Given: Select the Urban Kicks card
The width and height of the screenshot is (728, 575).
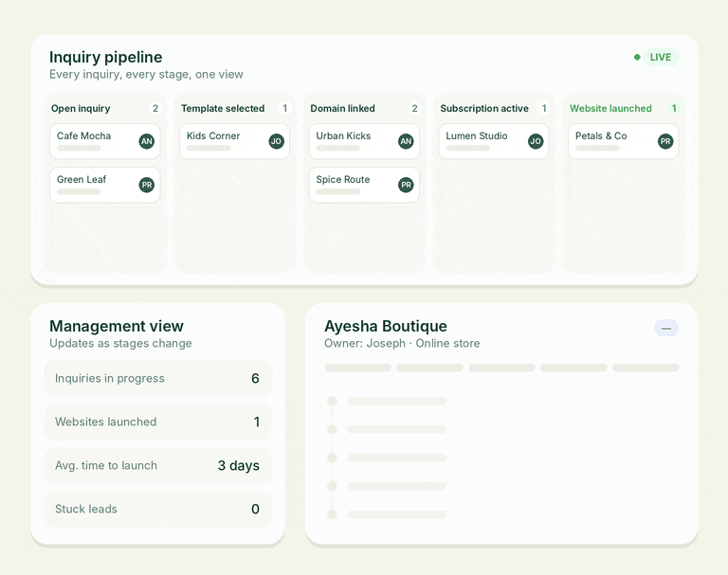Looking at the screenshot, I should (x=364, y=141).
